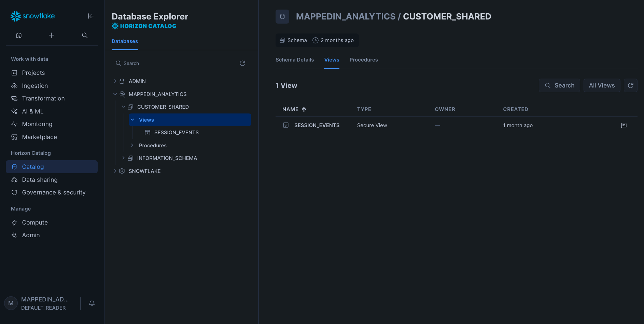Screen dimensions: 644x324
Task: Open SESSION_EVENTS view in tree
Action: click(x=177, y=133)
